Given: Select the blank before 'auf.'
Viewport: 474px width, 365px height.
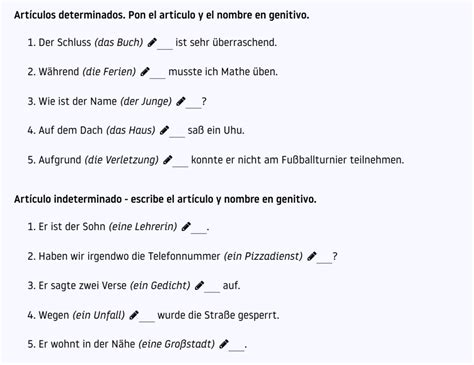Looking at the screenshot, I should pyautogui.click(x=212, y=287).
